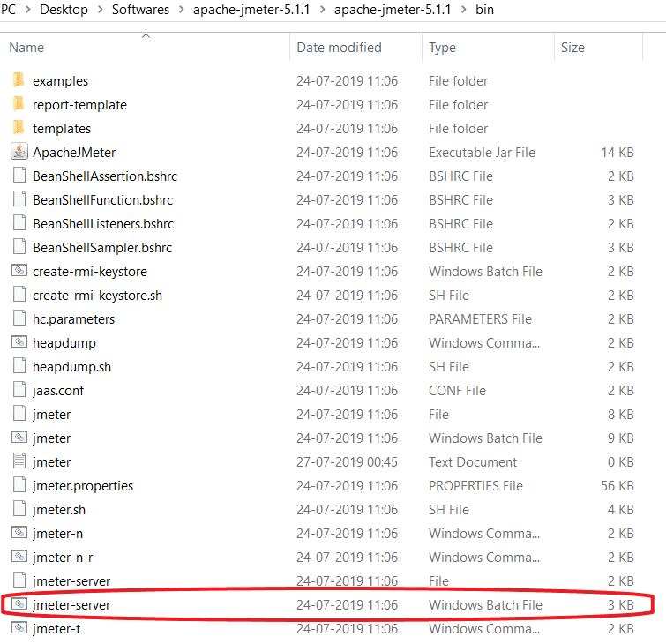Expand the breadcrumb chevron after Desktop
Image resolution: width=666 pixels, height=644 pixels.
click(100, 10)
